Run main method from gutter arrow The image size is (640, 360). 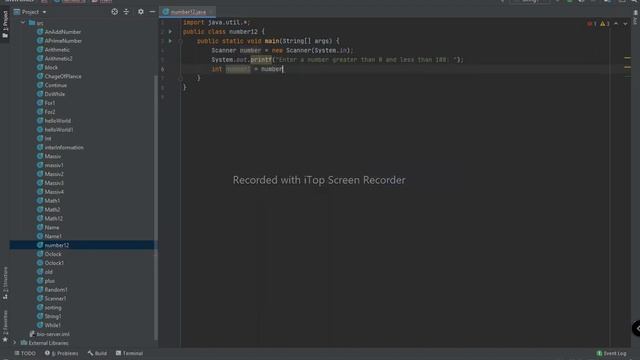(x=170, y=41)
